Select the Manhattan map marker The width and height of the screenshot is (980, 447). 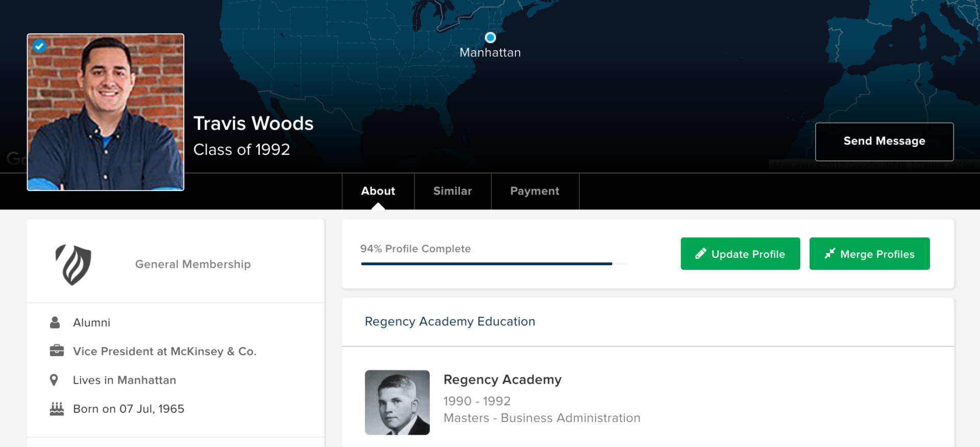pyautogui.click(x=490, y=37)
